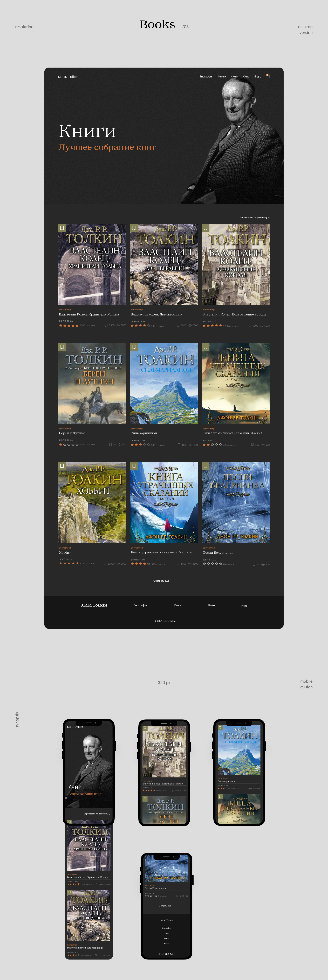Toggle bookmark on Хоббит cover
The width and height of the screenshot is (328, 980).
[x=62, y=466]
